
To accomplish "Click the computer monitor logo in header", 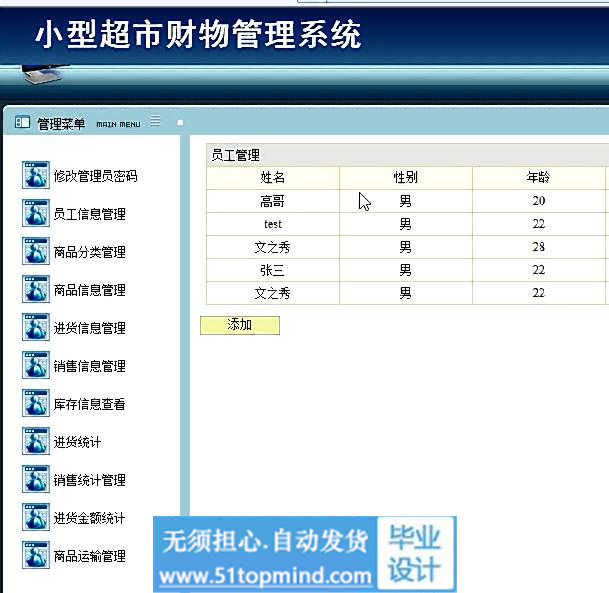I will click(x=43, y=74).
